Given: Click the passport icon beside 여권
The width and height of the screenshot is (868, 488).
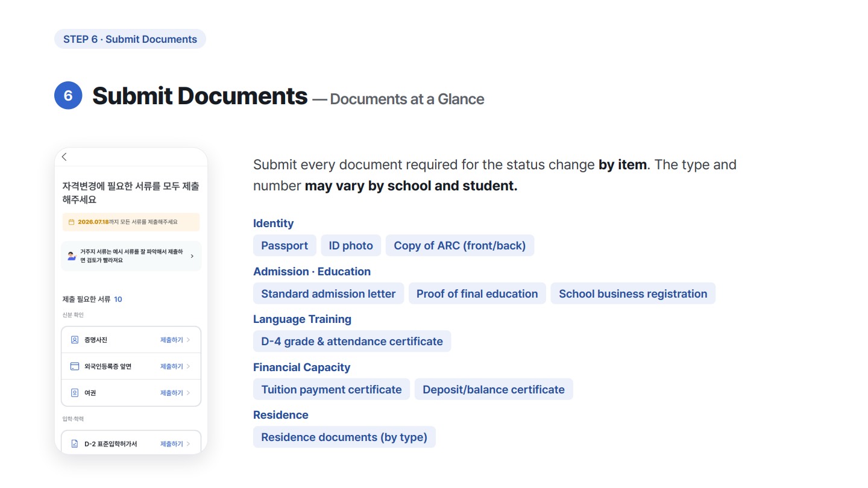Looking at the screenshot, I should (x=75, y=393).
